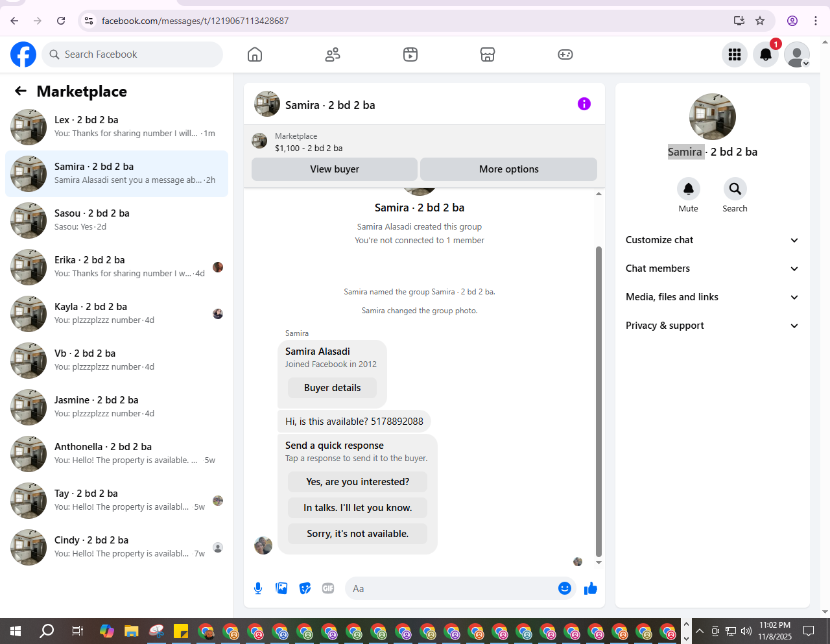Expand Chat members section
The image size is (830, 644).
[x=712, y=268]
